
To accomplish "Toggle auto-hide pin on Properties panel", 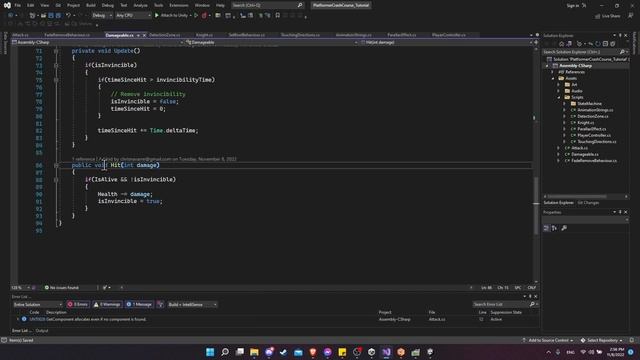I will (620, 212).
